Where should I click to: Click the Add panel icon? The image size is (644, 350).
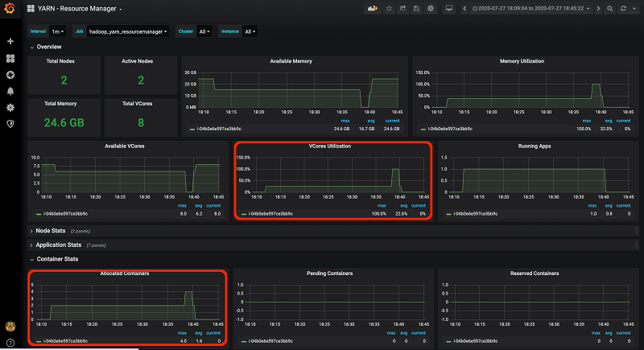(373, 8)
